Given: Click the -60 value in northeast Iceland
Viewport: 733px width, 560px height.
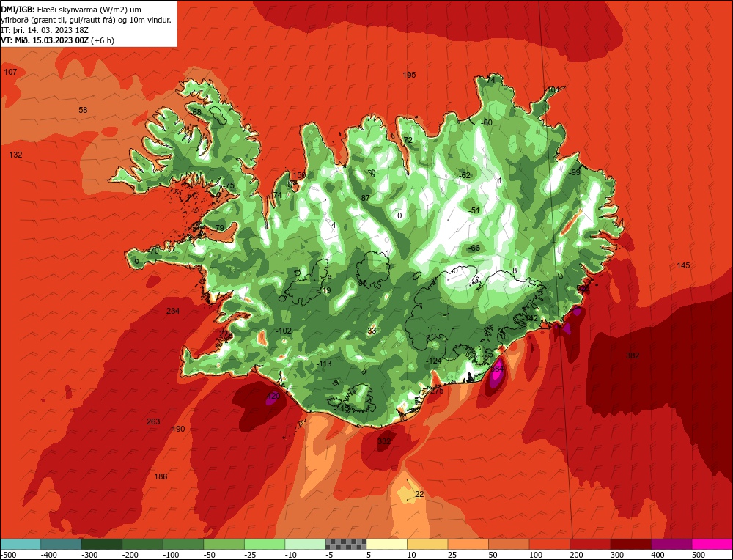Looking at the screenshot, I should 487,122.
